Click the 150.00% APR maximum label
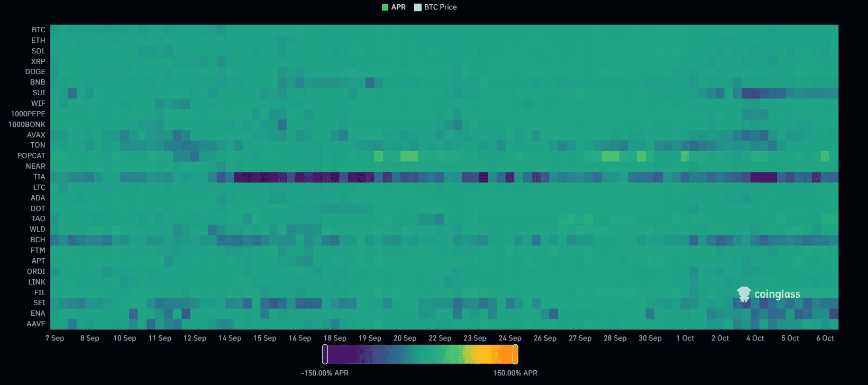The width and height of the screenshot is (868, 385). coord(515,373)
